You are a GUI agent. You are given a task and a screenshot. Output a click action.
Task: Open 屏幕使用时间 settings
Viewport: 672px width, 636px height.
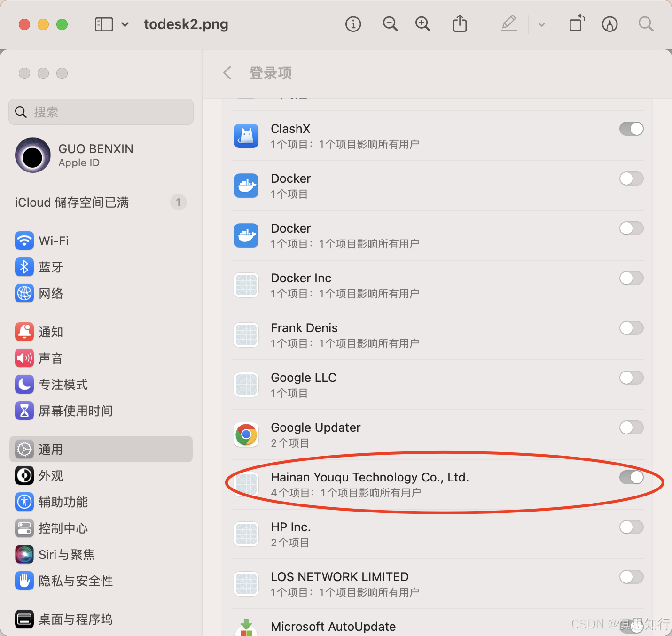(101, 411)
